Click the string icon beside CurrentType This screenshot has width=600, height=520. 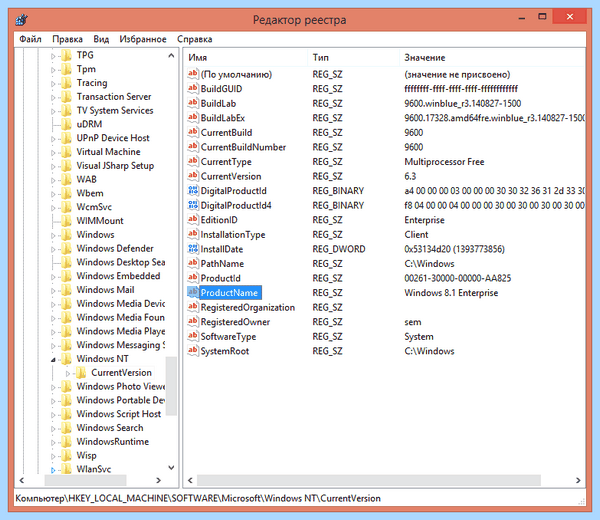pyautogui.click(x=193, y=161)
